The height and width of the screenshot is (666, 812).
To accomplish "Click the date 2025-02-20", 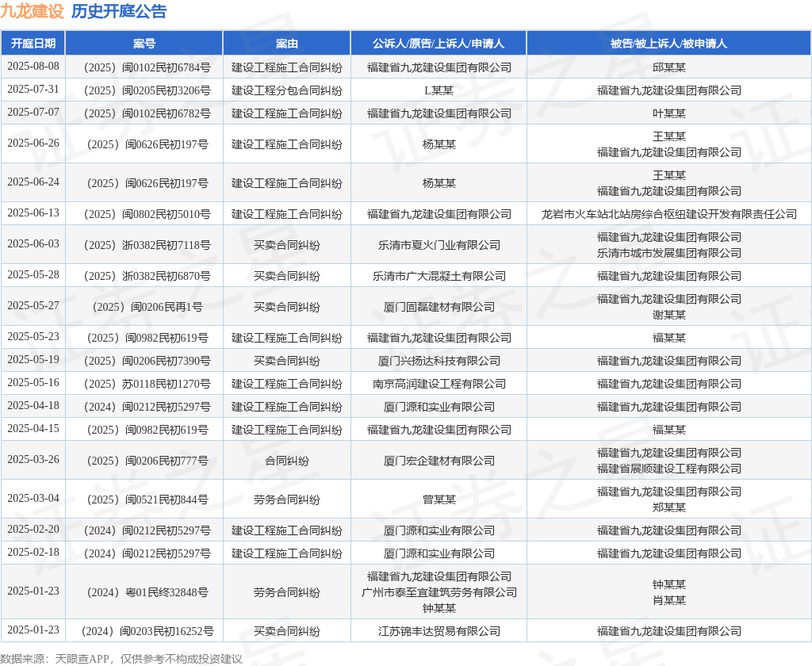I will point(33,530).
